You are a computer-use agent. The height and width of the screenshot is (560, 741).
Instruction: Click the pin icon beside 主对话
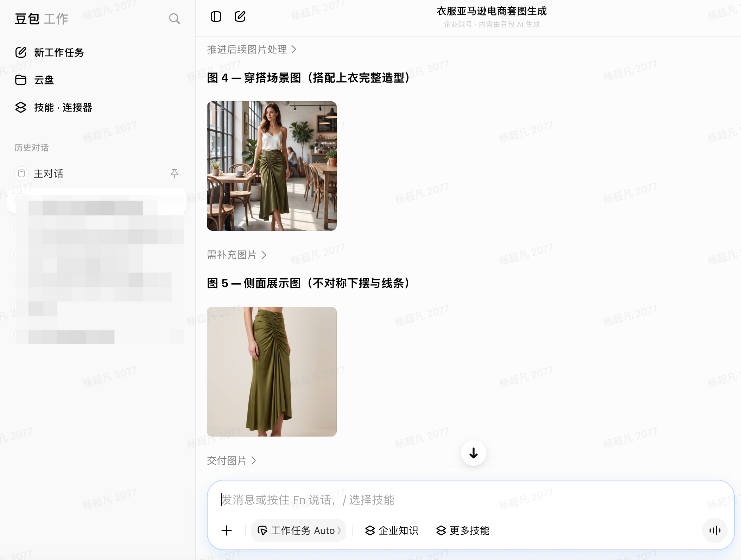175,173
